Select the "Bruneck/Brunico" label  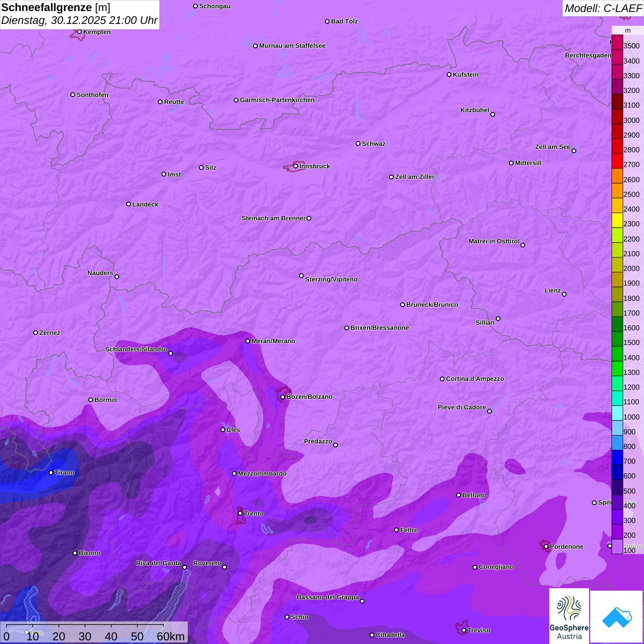coord(432,305)
